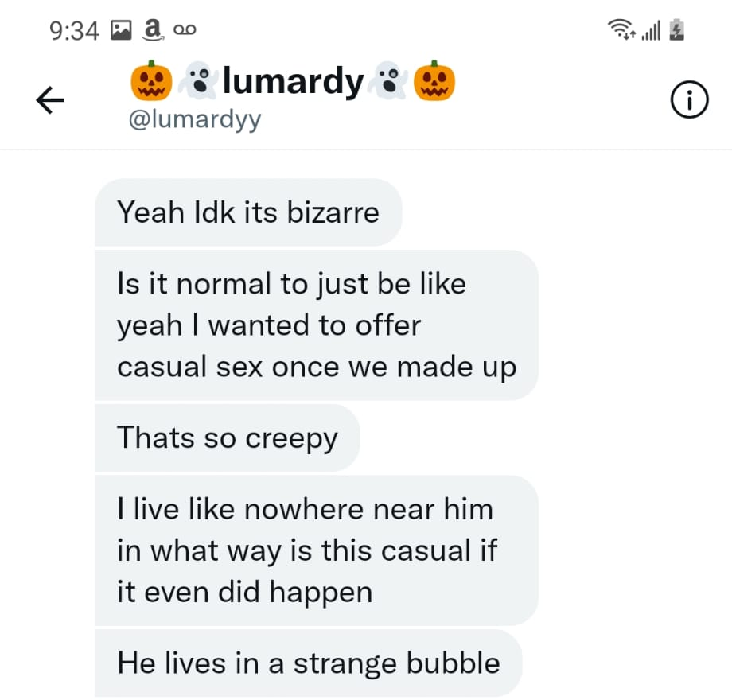The image size is (732, 700).
Task: Tap the left pumpkin emoji in header
Action: point(151,80)
